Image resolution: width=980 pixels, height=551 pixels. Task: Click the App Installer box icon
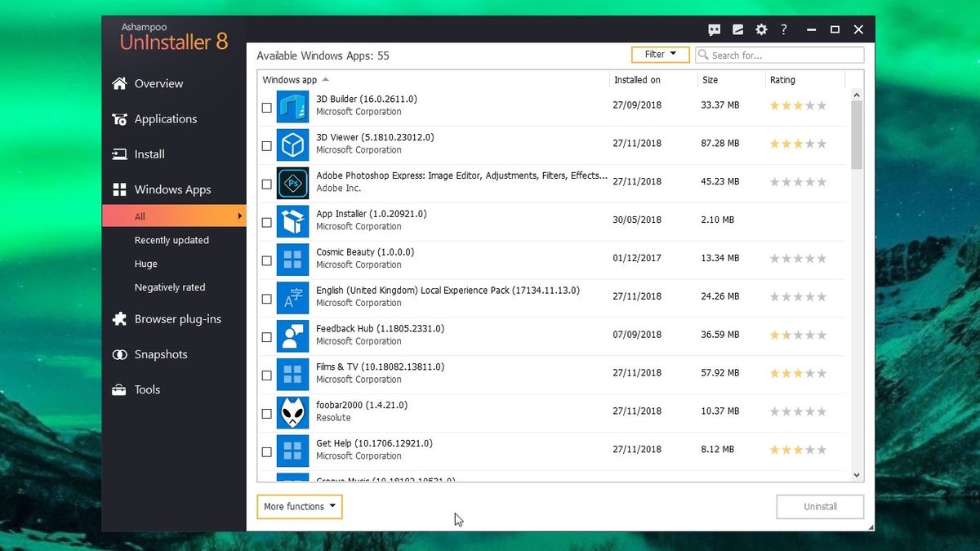pyautogui.click(x=292, y=221)
